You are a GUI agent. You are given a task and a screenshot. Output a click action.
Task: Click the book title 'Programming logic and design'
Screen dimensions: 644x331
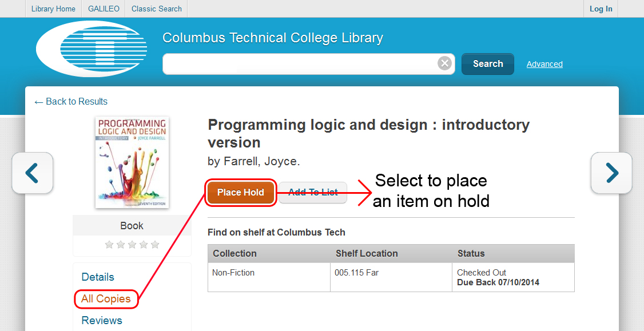click(x=368, y=133)
